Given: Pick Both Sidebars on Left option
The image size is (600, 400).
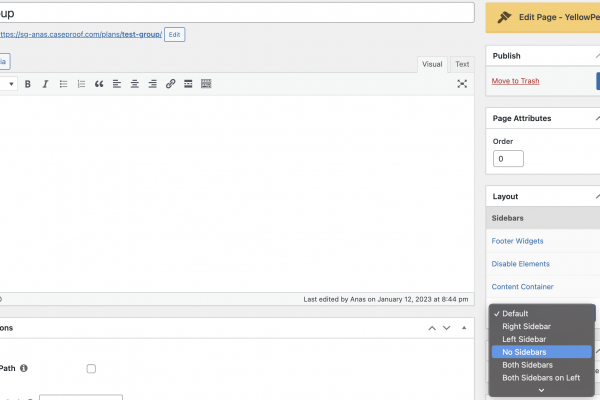Looking at the screenshot, I should coord(541,378).
